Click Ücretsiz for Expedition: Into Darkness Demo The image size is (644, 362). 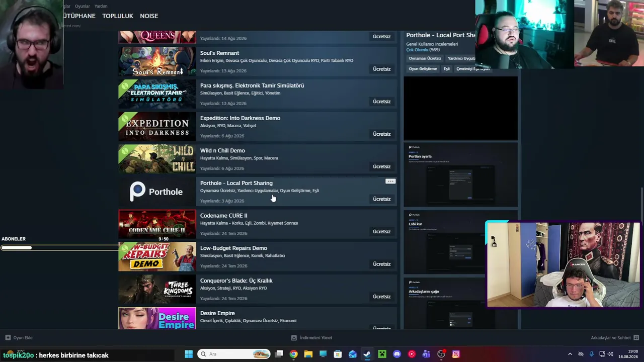tap(382, 134)
